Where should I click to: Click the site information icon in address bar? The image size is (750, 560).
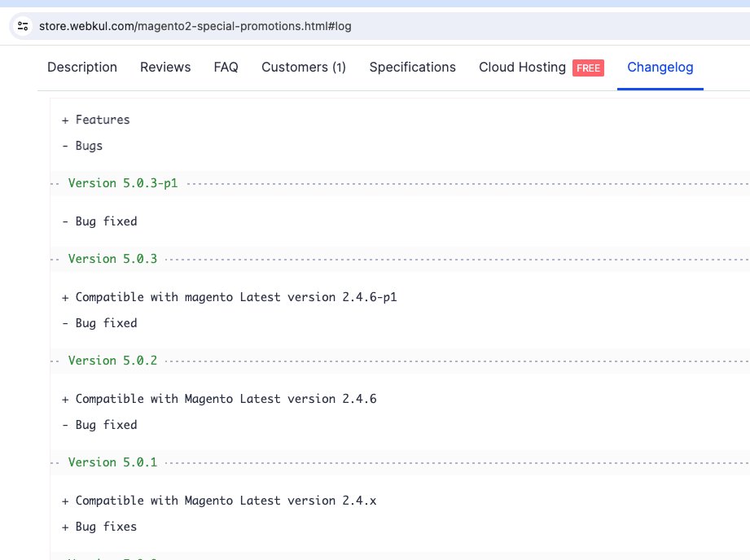click(23, 26)
